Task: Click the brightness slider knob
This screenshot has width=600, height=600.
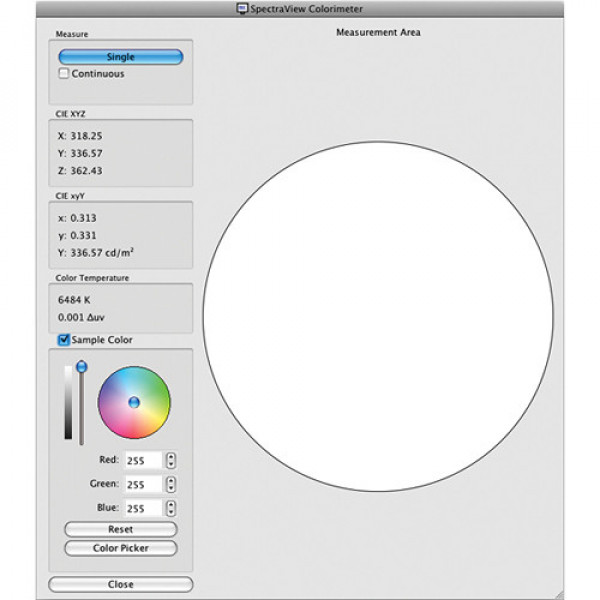Action: click(x=82, y=367)
